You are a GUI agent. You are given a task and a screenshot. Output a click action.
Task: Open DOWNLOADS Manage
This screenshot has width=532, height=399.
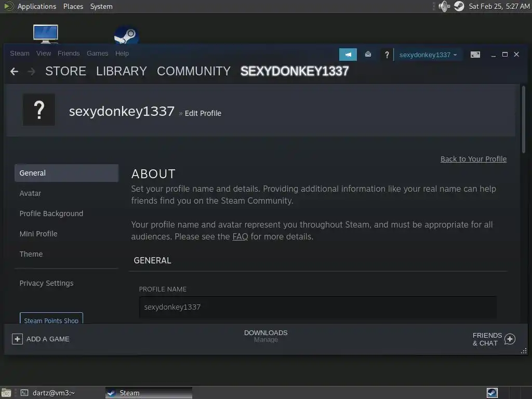pos(265,336)
